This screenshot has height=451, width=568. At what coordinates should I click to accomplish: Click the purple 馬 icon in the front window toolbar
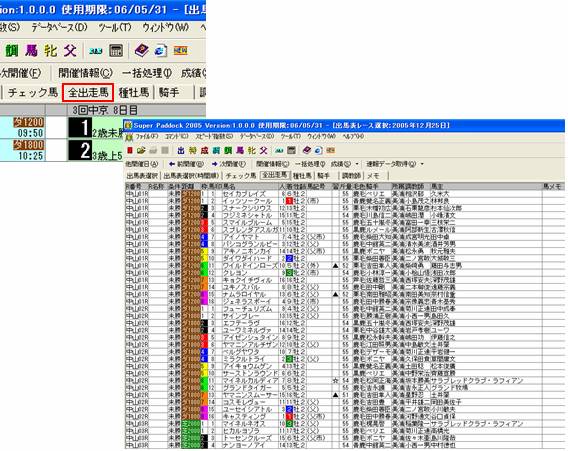[x=240, y=151]
